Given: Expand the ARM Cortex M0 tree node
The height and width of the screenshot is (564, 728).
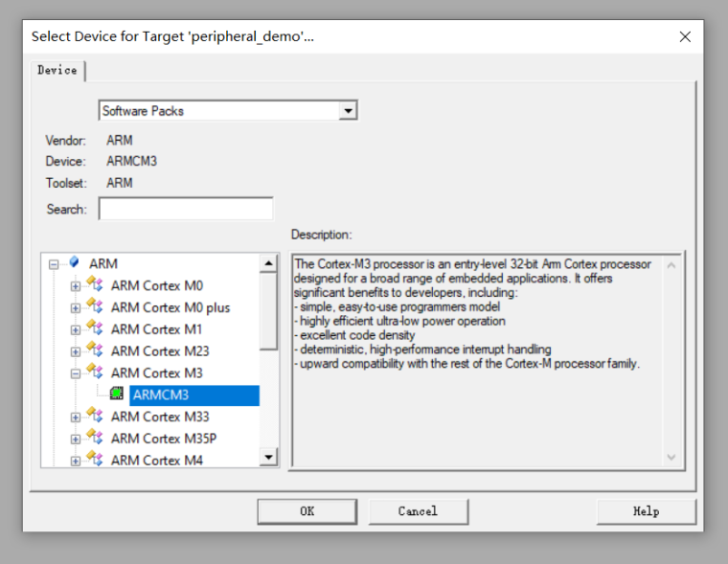Looking at the screenshot, I should coord(76,285).
